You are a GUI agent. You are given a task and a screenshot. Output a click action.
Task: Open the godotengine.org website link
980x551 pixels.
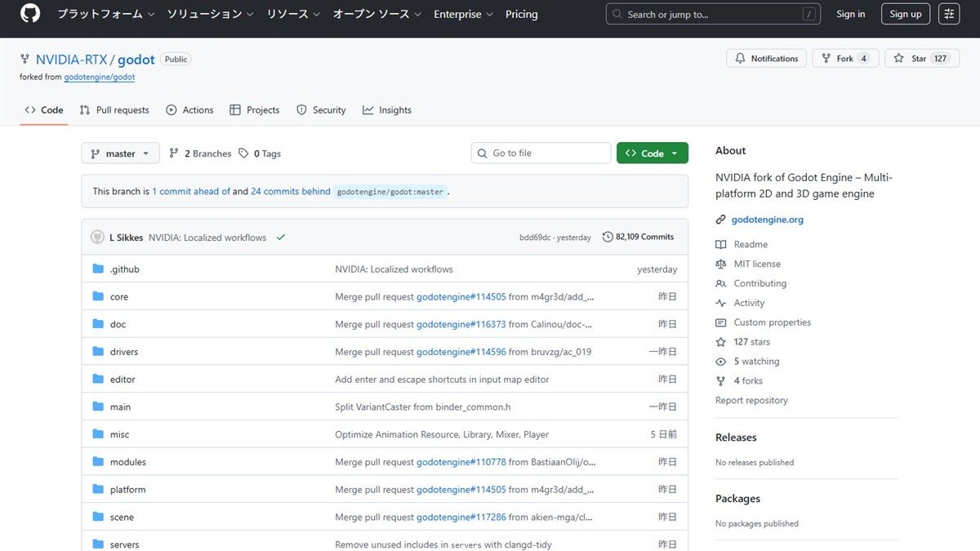tap(767, 220)
